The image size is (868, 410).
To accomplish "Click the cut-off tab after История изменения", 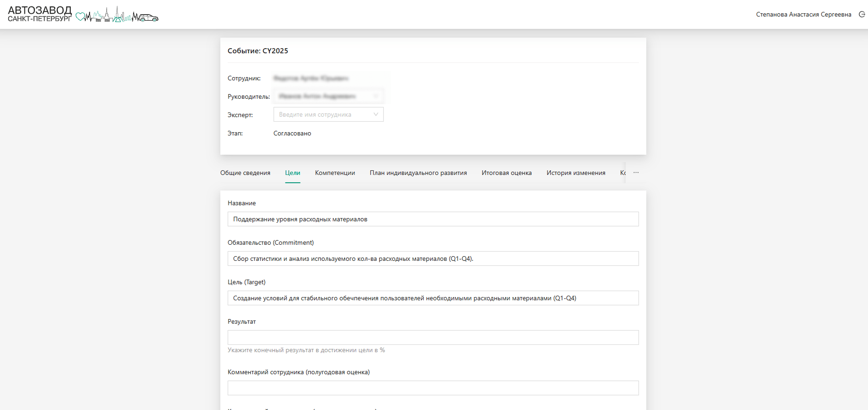I will pyautogui.click(x=622, y=173).
